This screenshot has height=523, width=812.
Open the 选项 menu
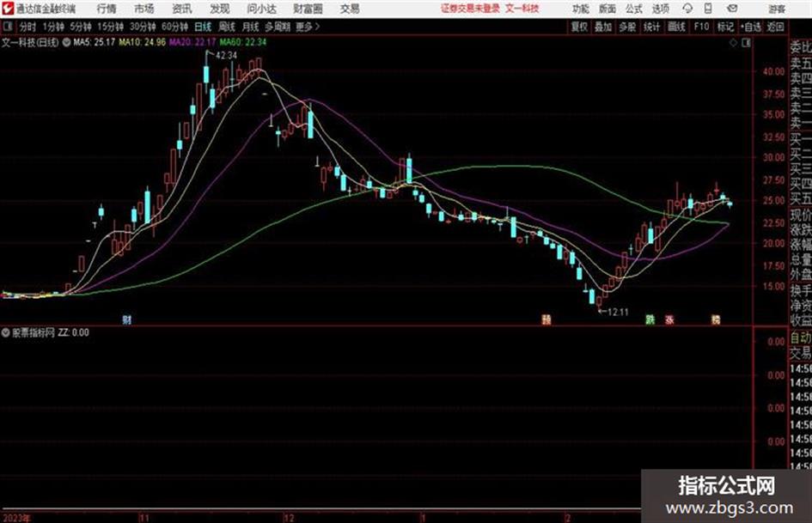tap(661, 9)
